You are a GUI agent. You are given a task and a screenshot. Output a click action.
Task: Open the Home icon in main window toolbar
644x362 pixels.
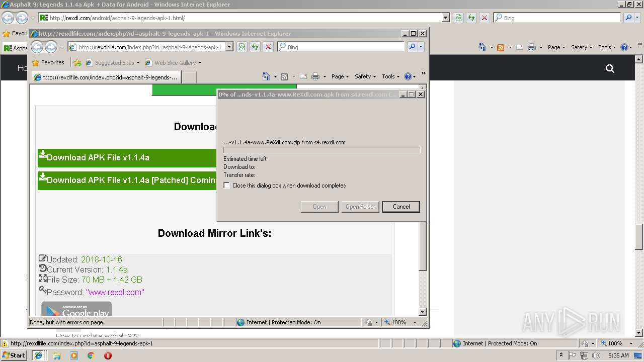(482, 47)
